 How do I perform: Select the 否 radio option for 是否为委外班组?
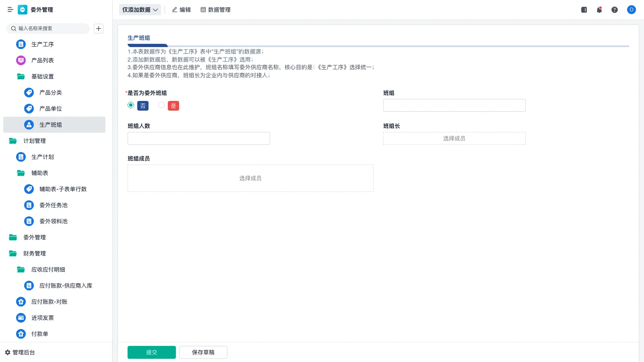(x=131, y=105)
